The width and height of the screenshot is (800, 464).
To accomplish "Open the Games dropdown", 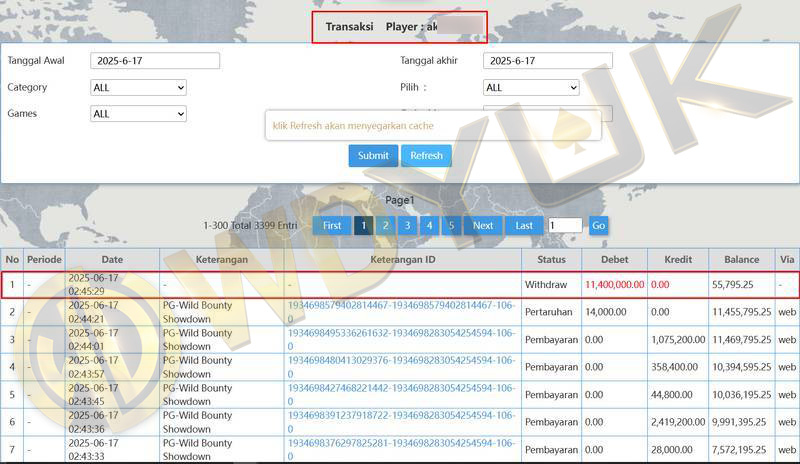I will [x=138, y=114].
